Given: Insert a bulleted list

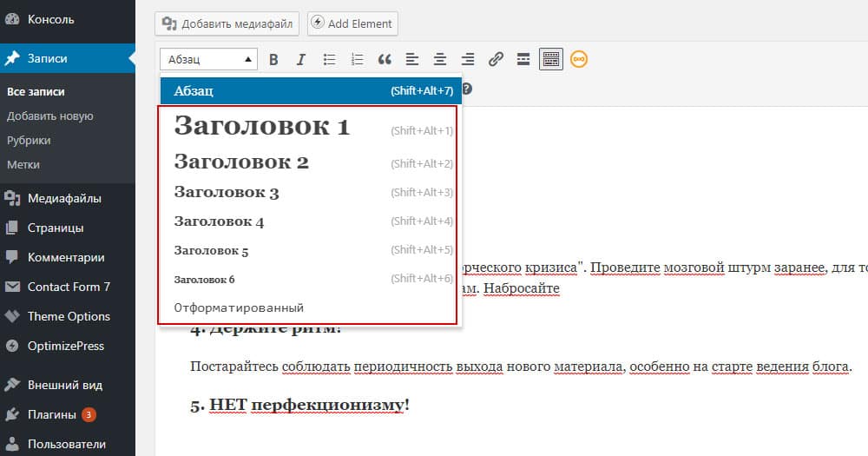Looking at the screenshot, I should [x=329, y=60].
